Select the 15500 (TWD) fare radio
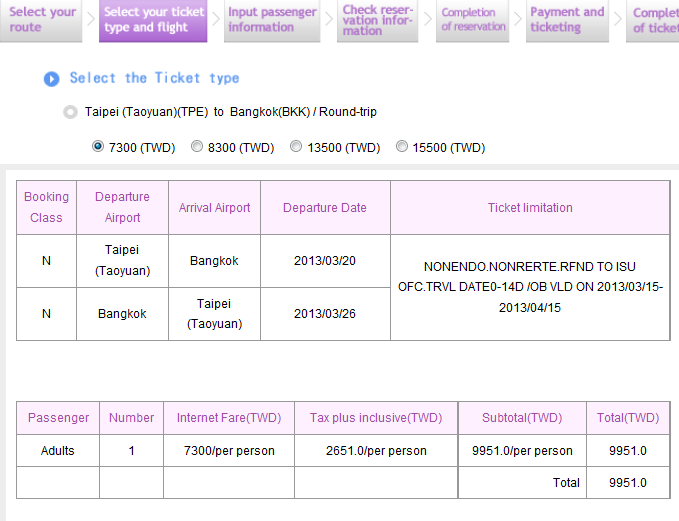The width and height of the screenshot is (679, 521). pyautogui.click(x=402, y=146)
